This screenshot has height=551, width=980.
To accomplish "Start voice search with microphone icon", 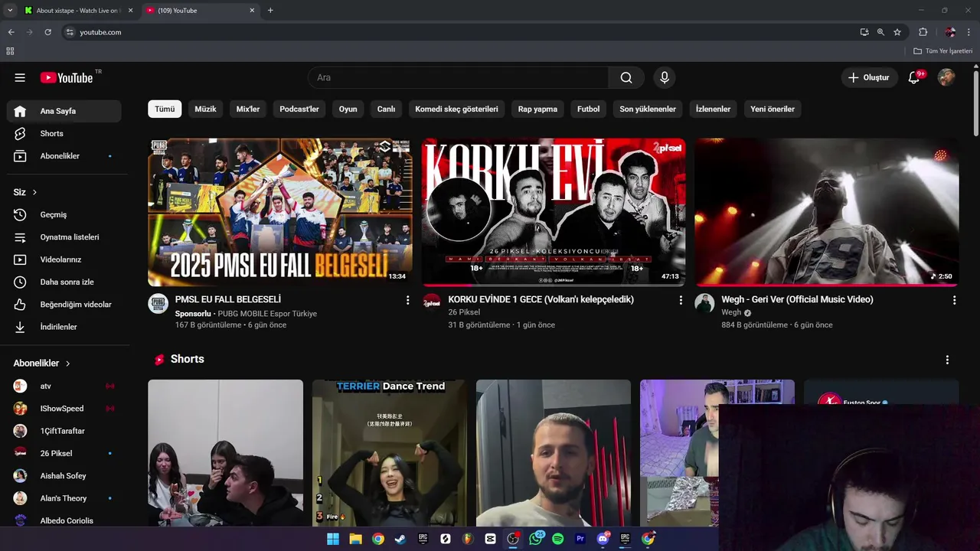I will [x=665, y=77].
